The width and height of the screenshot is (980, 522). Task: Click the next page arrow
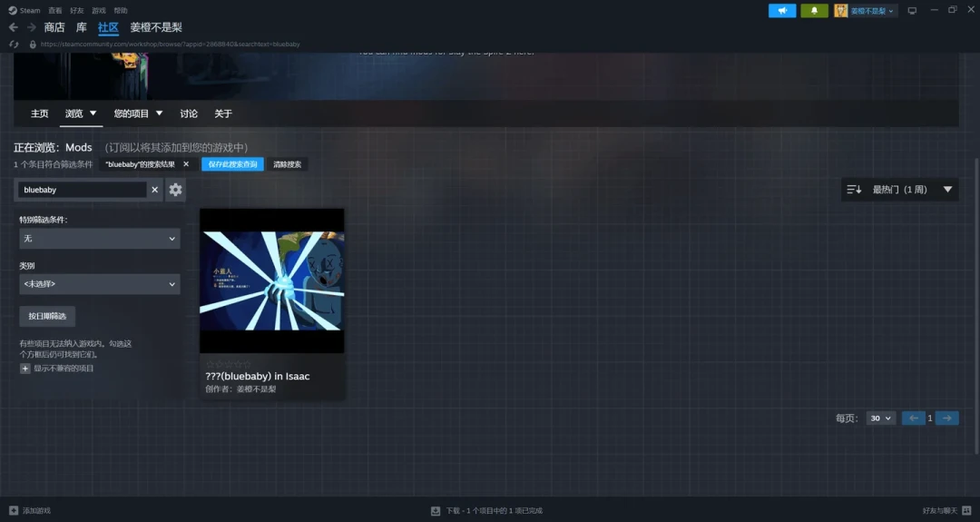pos(946,419)
